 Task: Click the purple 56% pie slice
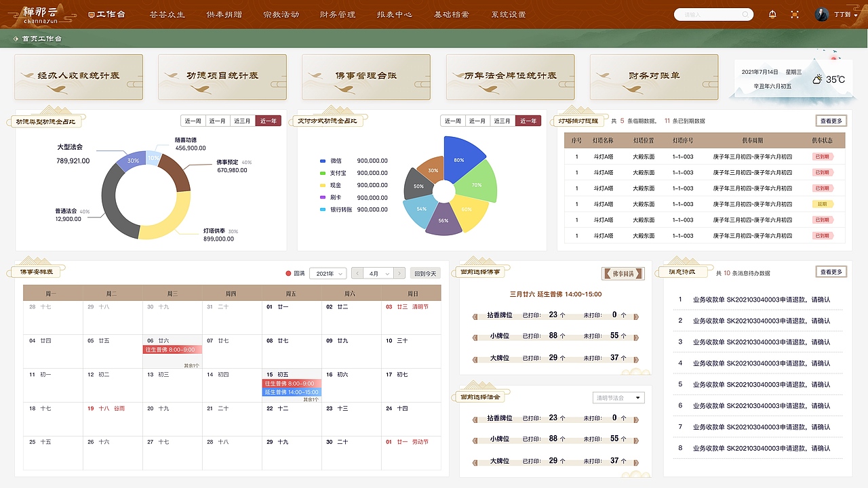443,220
